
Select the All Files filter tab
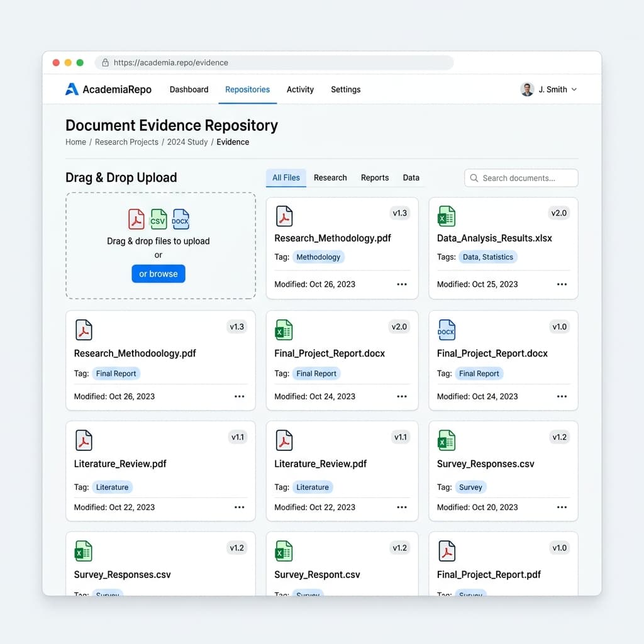click(286, 178)
